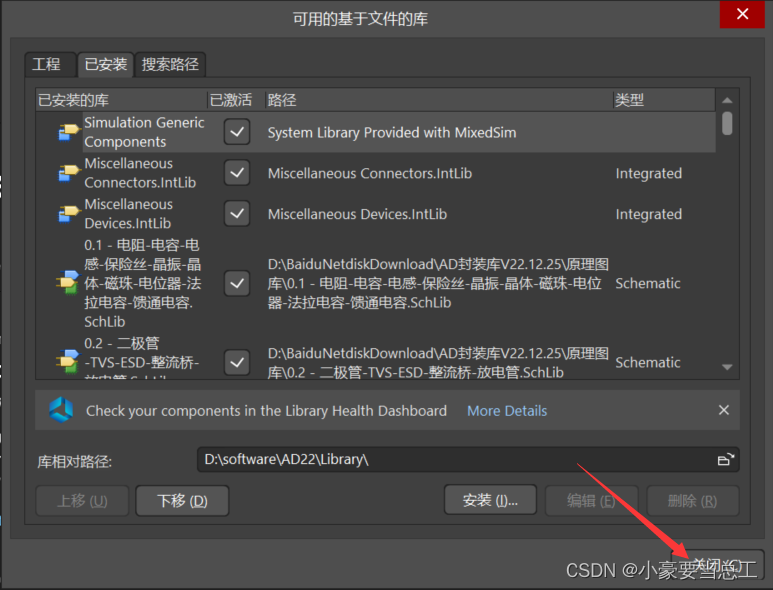773x590 pixels.
Task: Toggle the 0.1 SchLib activated checkbox
Action: tap(237, 283)
